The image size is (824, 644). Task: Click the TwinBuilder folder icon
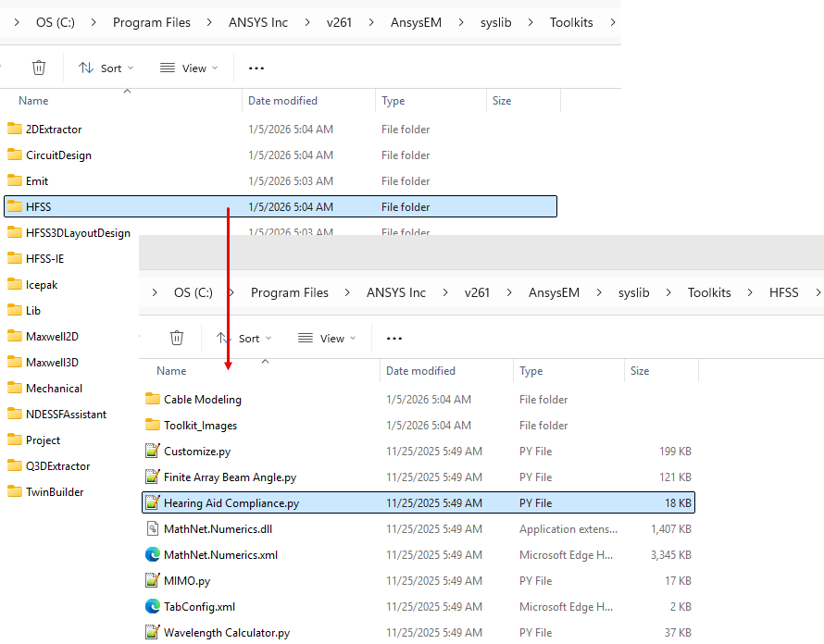[15, 491]
